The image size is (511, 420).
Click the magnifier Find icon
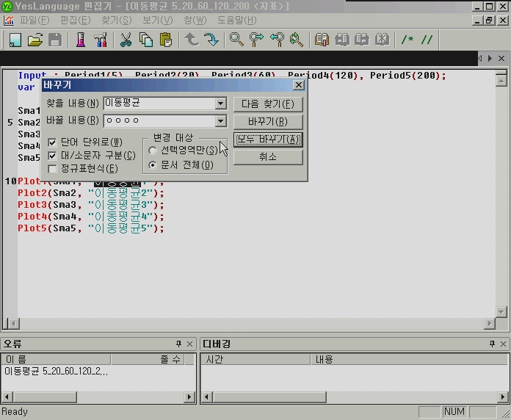click(236, 40)
